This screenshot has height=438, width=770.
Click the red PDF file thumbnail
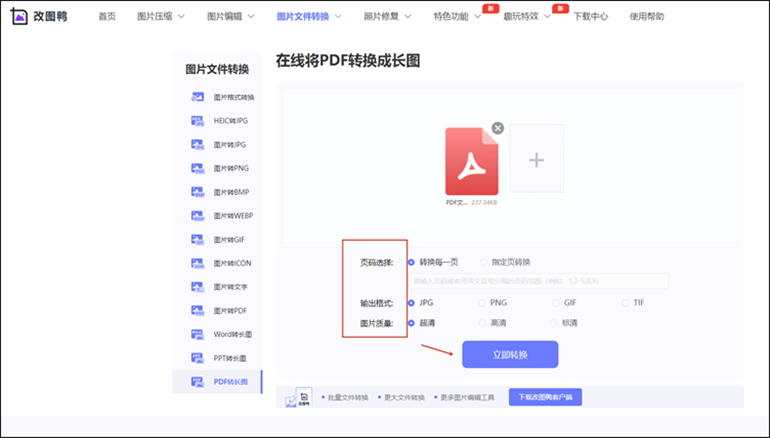tap(471, 160)
